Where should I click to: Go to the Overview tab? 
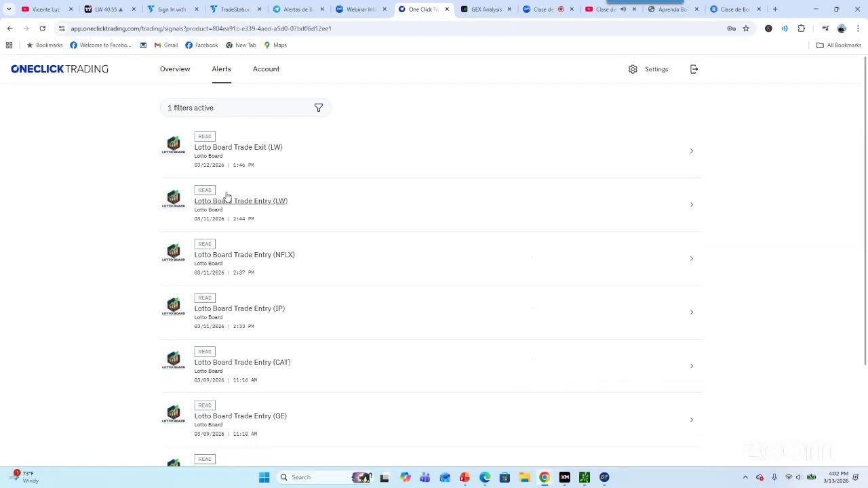pos(175,69)
